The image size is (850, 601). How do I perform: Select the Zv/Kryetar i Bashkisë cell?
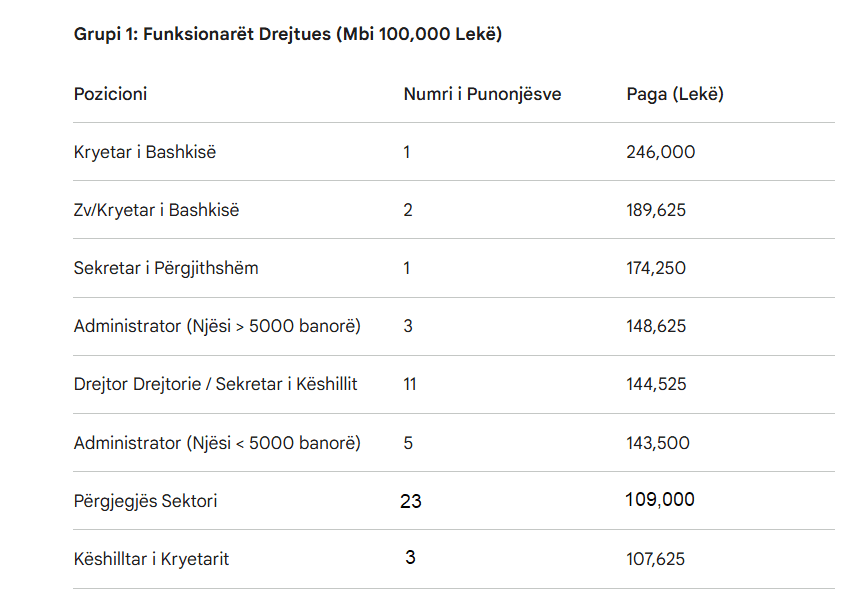point(156,210)
